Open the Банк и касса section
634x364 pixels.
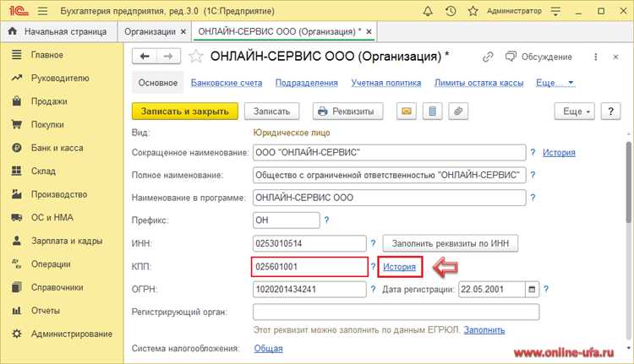[57, 148]
